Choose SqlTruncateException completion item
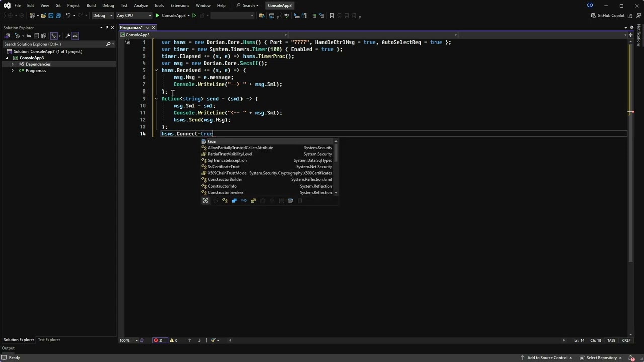The height and width of the screenshot is (362, 644). (x=267, y=160)
